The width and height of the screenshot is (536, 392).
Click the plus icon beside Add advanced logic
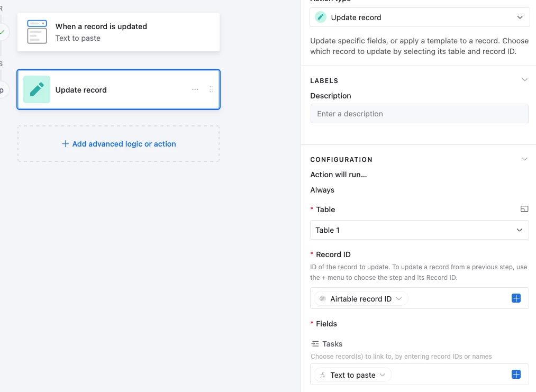[x=65, y=144]
